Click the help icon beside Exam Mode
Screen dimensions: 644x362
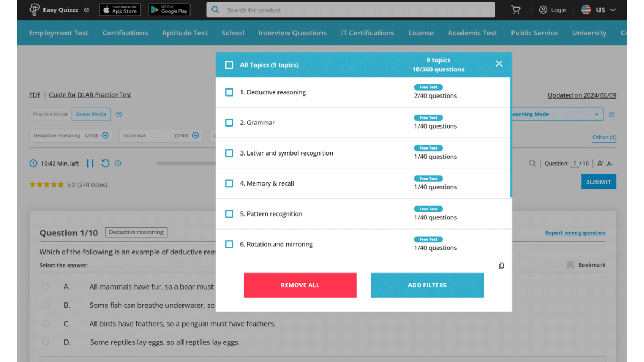tap(119, 114)
